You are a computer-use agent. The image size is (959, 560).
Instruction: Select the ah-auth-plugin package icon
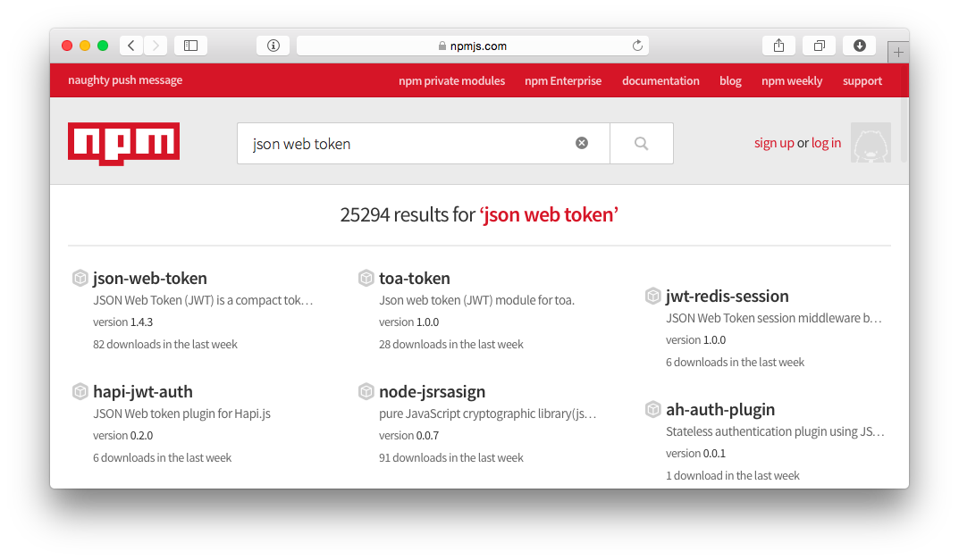point(653,409)
